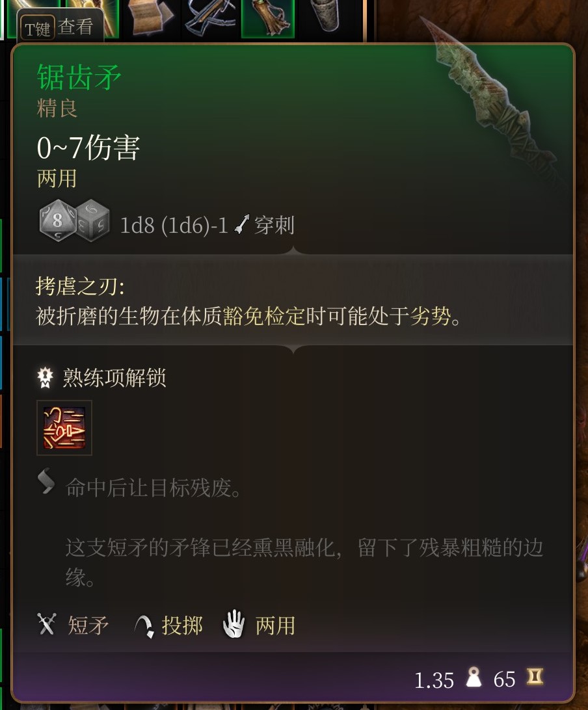The width and height of the screenshot is (588, 710).
Task: Click the gold coin icon beside 65
Action: point(535,677)
